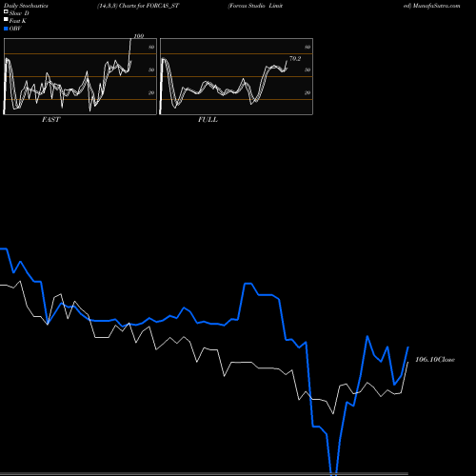The image size is (476, 476).
Task: Click the 20 axis label in FULL chart
Action: point(307,93)
